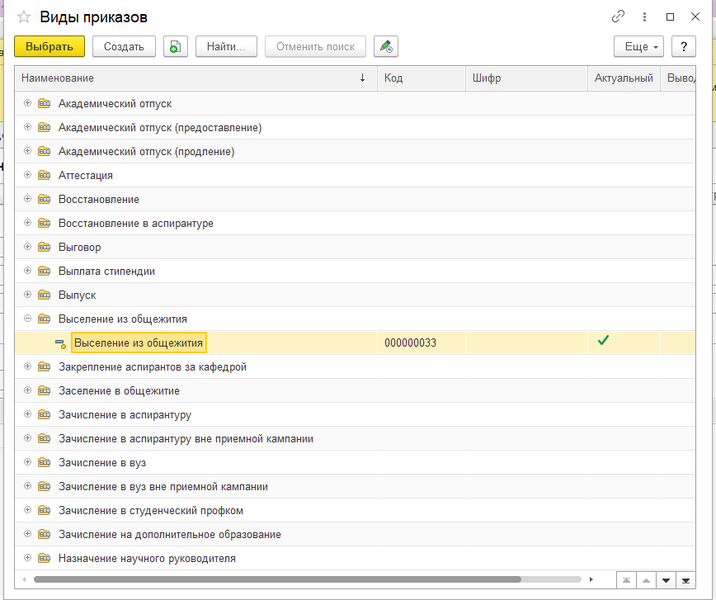This screenshot has width=716, height=600.
Task: Click the Выбрать button
Action: (x=49, y=47)
